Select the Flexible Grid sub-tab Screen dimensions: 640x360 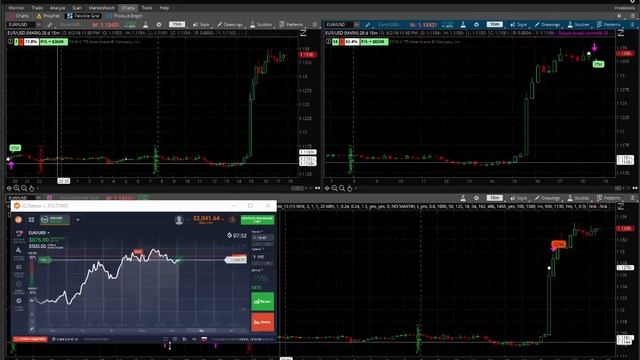pyautogui.click(x=84, y=16)
